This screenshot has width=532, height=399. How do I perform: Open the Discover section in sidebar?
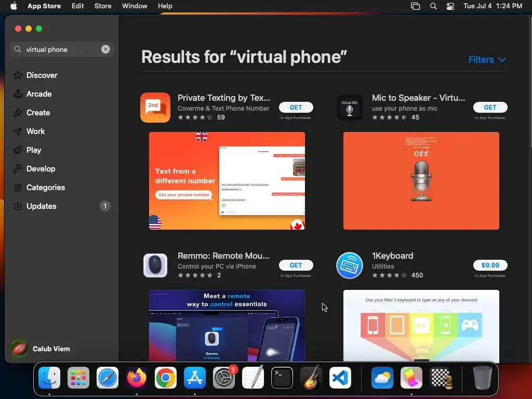tap(42, 75)
